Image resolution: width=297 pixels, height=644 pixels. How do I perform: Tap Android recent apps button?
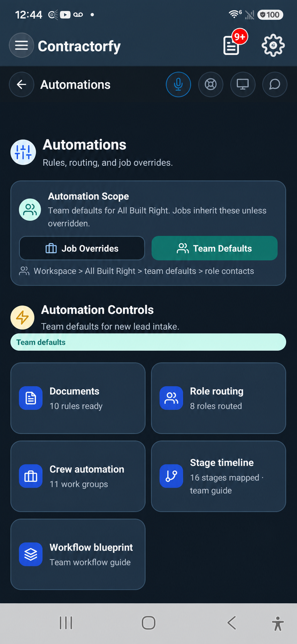66,623
